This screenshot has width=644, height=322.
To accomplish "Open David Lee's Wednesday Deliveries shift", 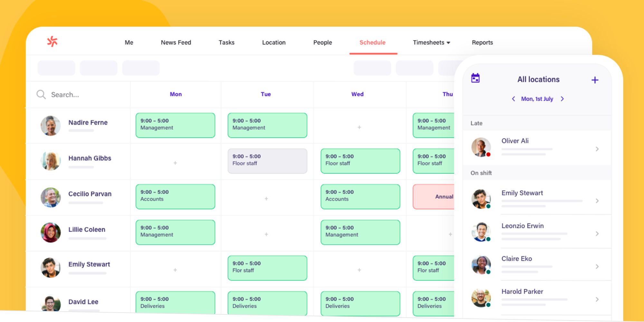I will pyautogui.click(x=360, y=303).
